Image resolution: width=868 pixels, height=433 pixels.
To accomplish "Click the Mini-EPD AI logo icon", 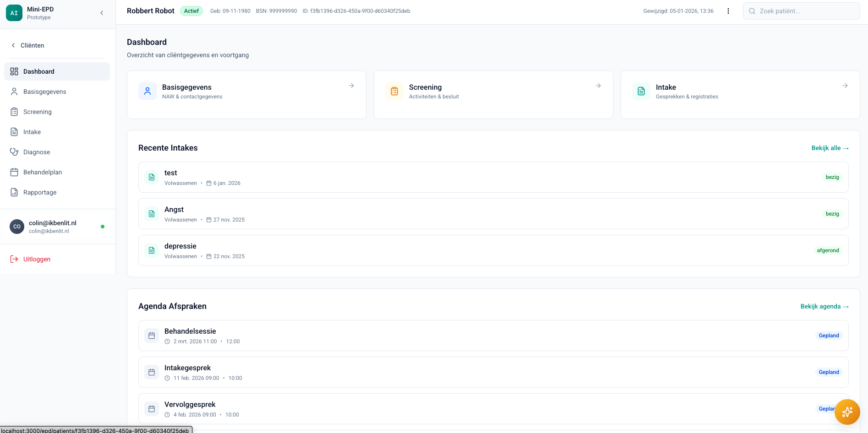I will point(14,13).
